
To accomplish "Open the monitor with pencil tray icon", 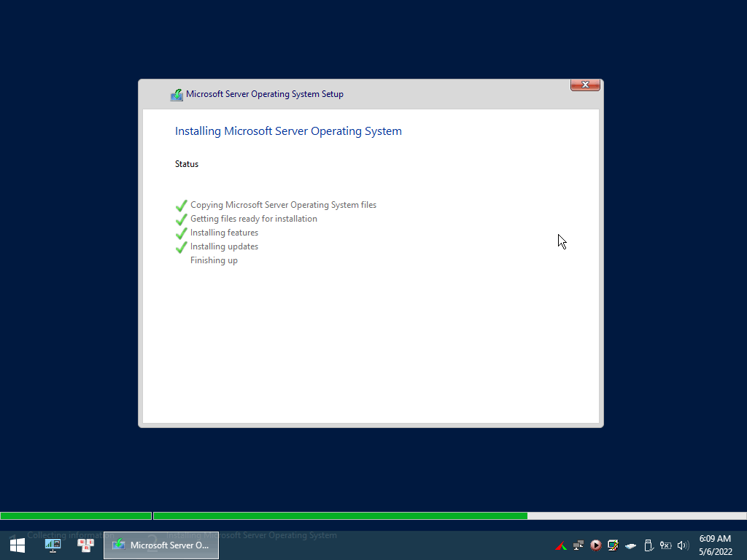I will [613, 545].
